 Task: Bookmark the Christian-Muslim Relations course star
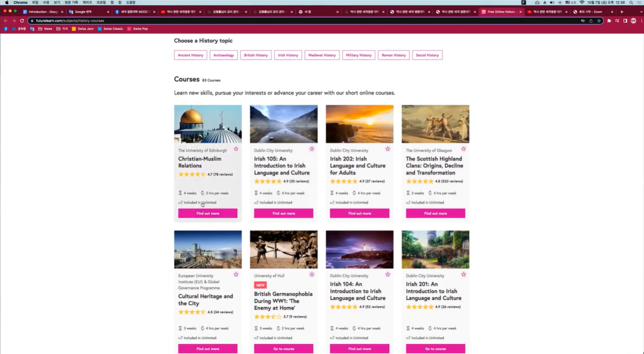[x=236, y=149]
